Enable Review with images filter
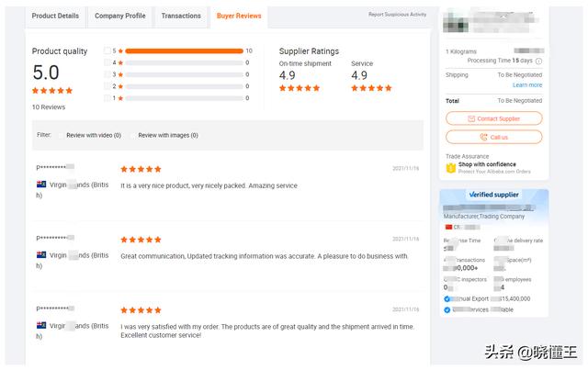588x370 pixels. coord(132,135)
